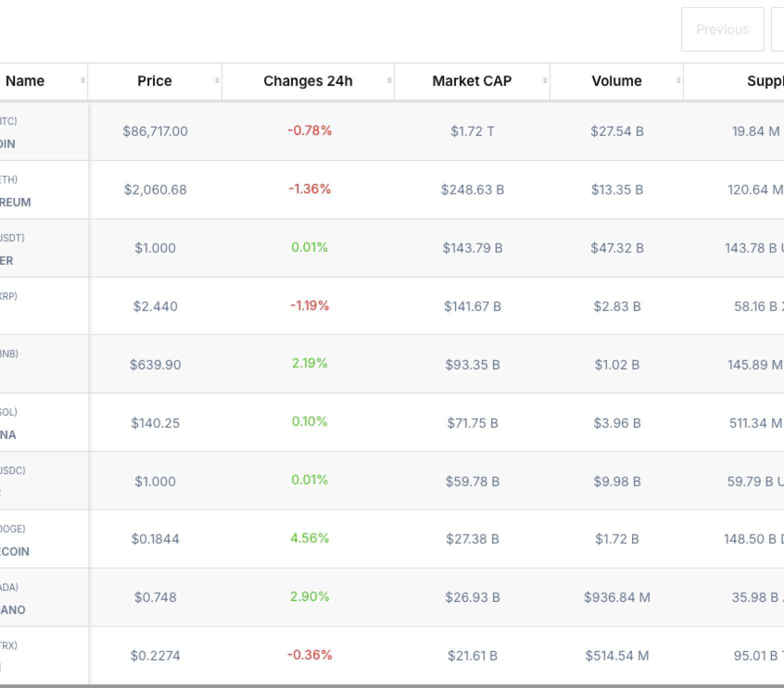
Task: Click sort arrows icon in Price header
Action: click(x=217, y=80)
